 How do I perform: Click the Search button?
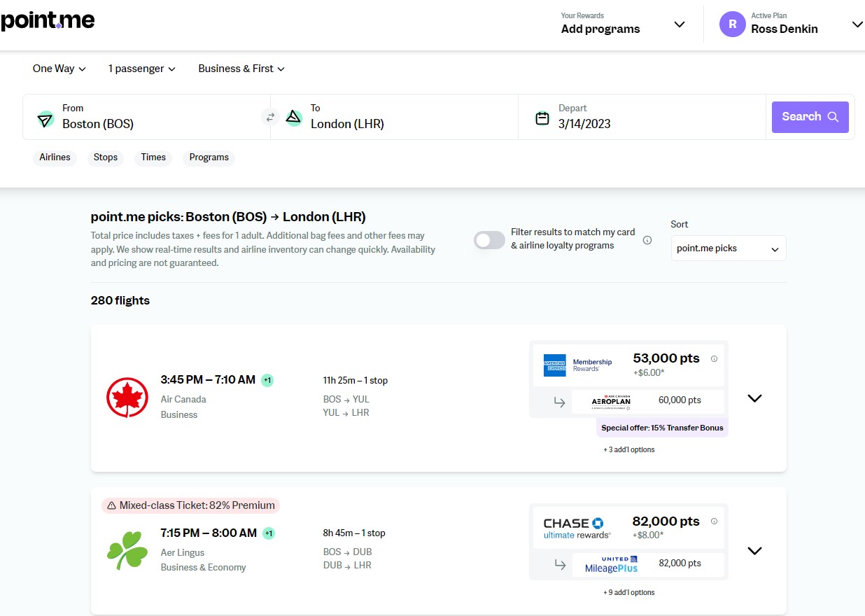tap(809, 117)
